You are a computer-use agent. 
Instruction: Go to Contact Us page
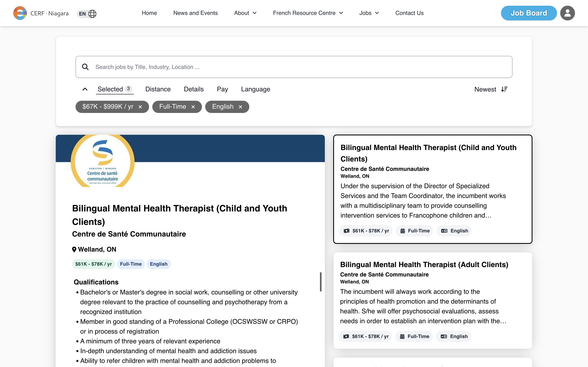pyautogui.click(x=409, y=13)
